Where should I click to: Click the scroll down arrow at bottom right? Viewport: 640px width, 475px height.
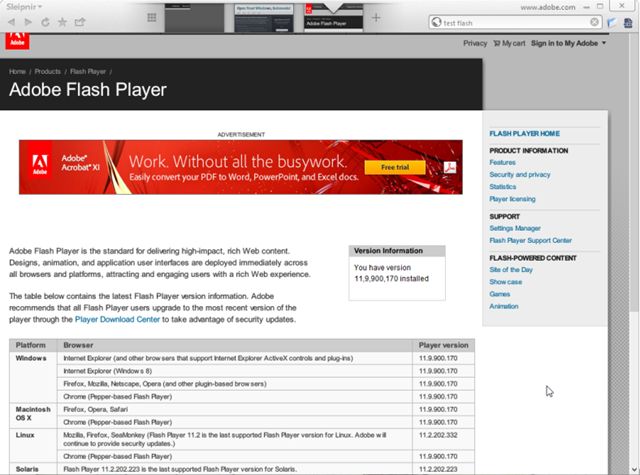(634, 470)
